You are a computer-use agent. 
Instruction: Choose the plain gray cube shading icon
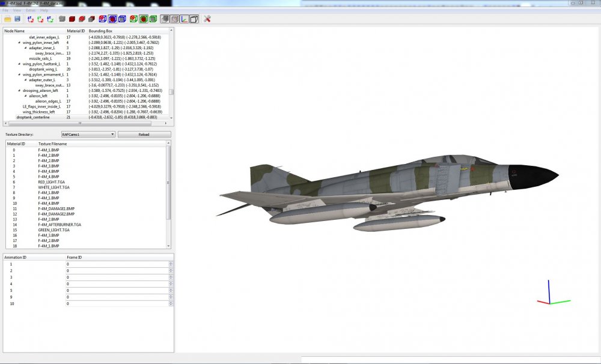[62, 19]
